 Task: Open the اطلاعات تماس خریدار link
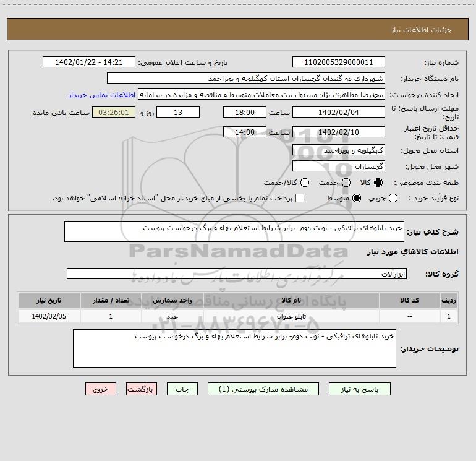(102, 95)
